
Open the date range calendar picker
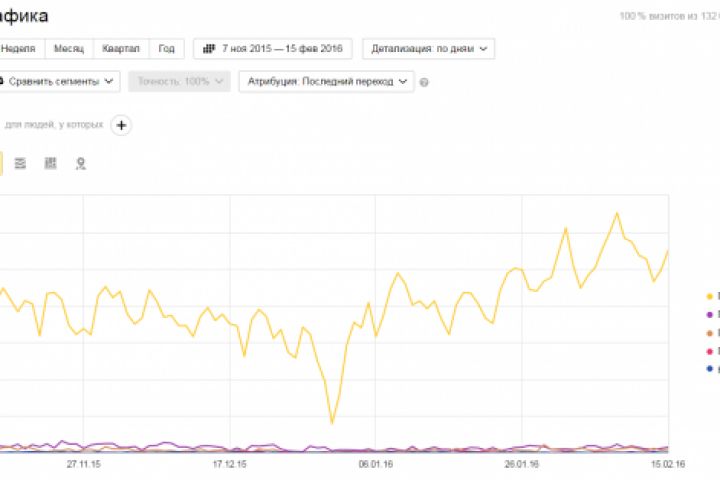272,48
